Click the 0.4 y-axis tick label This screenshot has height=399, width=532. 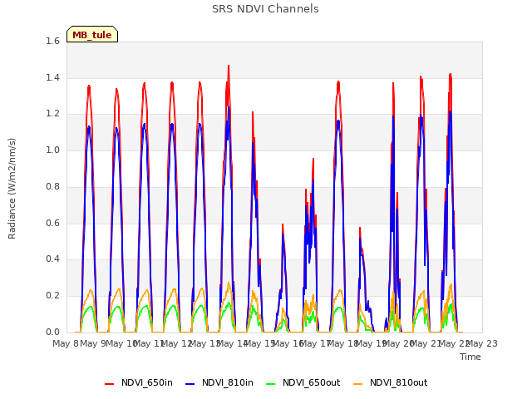(52, 259)
